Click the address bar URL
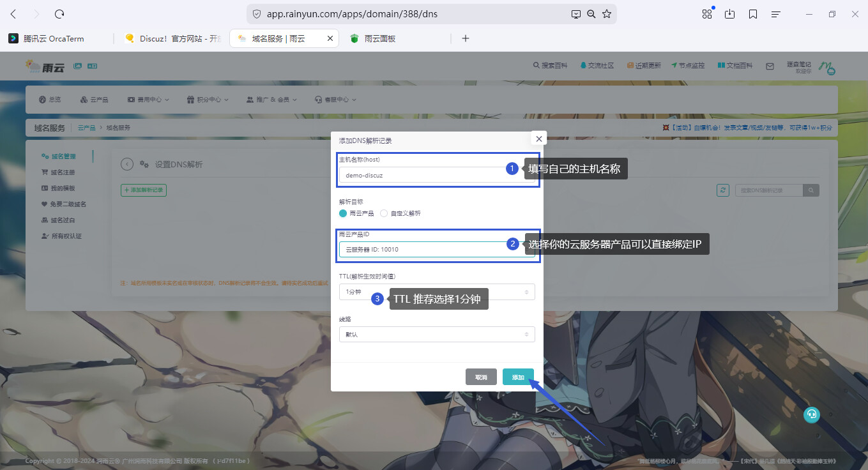The width and height of the screenshot is (868, 470). tap(352, 13)
